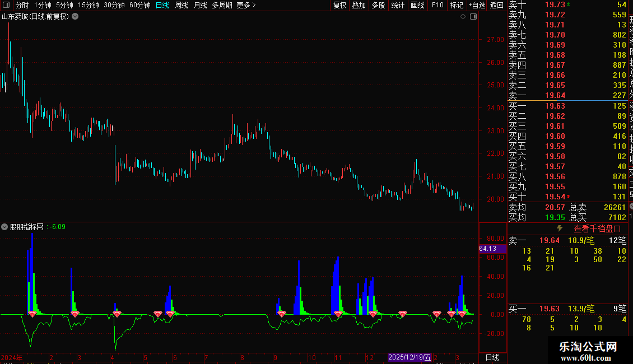
Task: Switch to the 15分钟 period
Action: pyautogui.click(x=89, y=5)
